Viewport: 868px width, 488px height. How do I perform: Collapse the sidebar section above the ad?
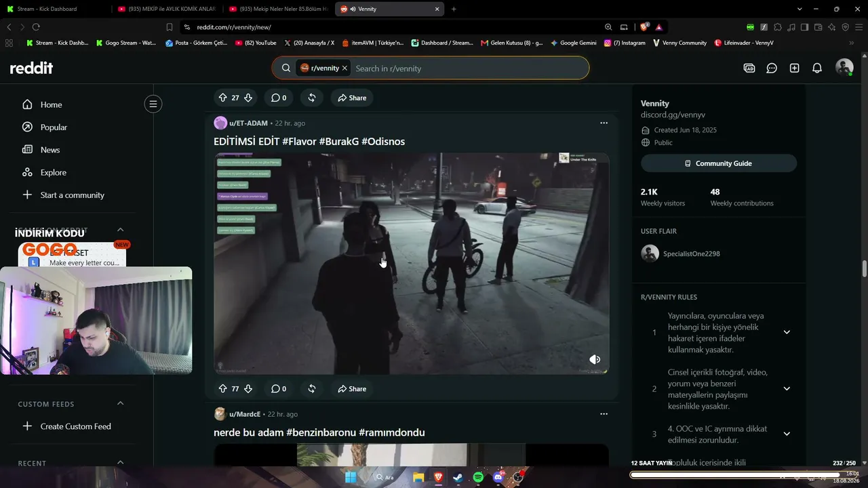click(120, 230)
